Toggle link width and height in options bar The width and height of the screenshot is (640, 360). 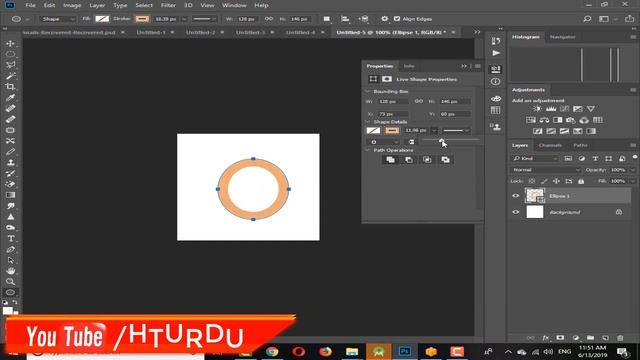tap(269, 19)
